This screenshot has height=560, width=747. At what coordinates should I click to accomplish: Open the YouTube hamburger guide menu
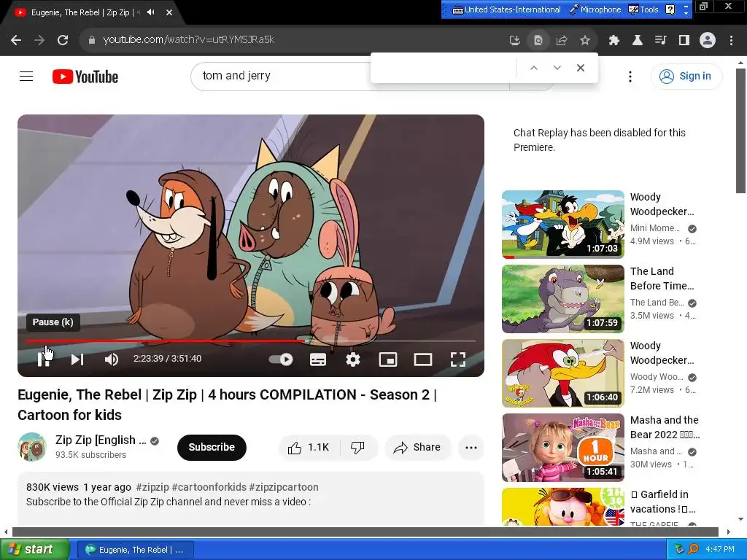(26, 76)
